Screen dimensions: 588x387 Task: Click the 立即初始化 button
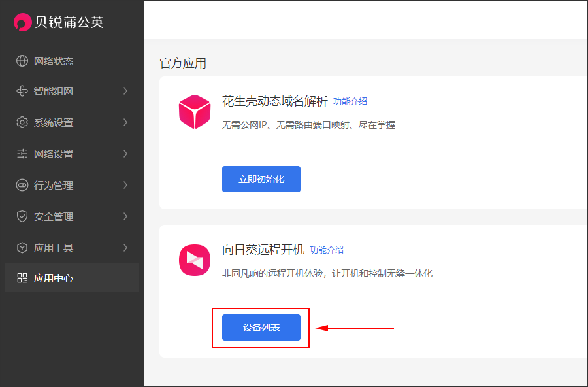coord(261,179)
